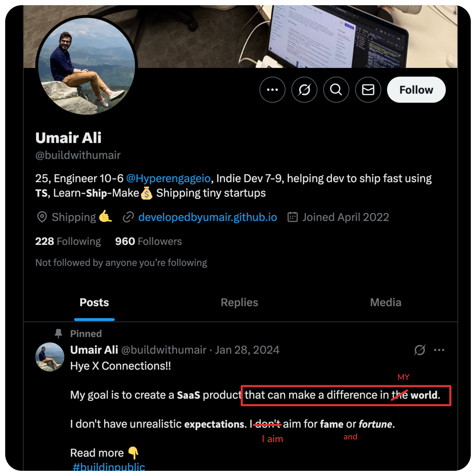This screenshot has width=476, height=476.
Task: Open the @Hyperengageio mention link
Action: tap(168, 178)
